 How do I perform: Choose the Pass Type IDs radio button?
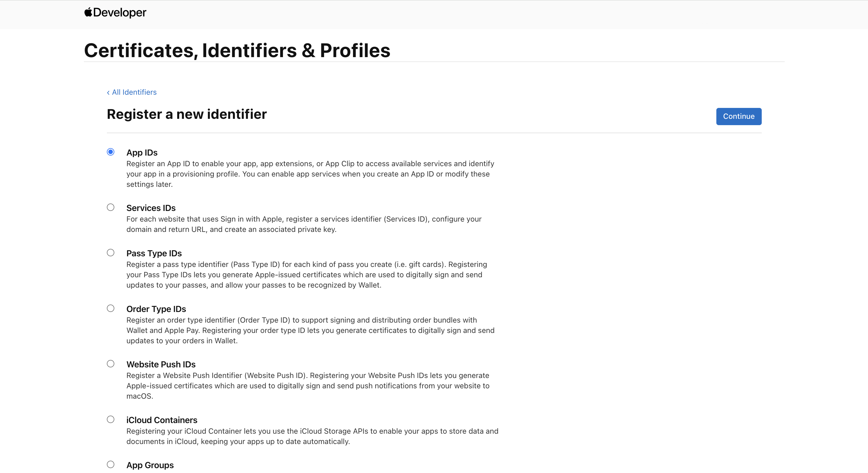pos(111,253)
